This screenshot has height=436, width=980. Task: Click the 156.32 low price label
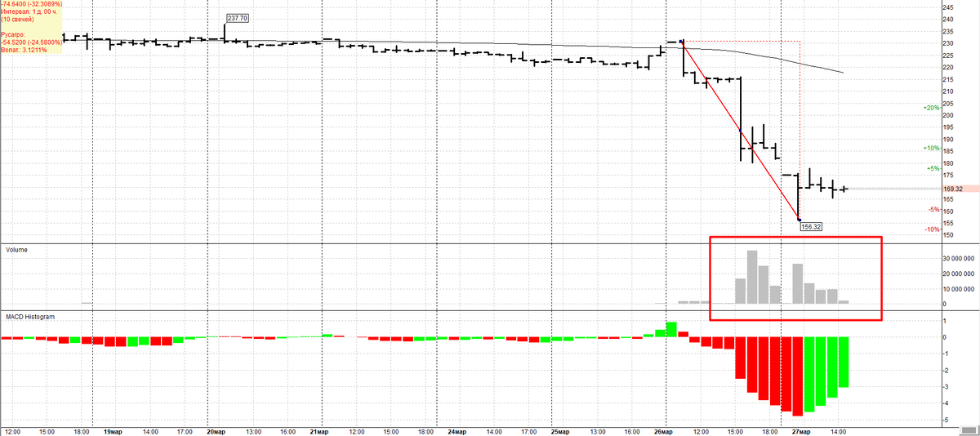point(810,227)
